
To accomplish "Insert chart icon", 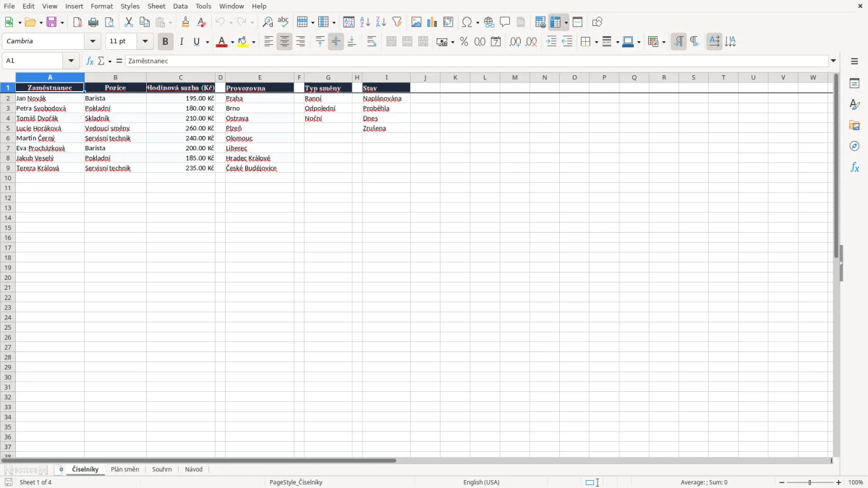I will pos(433,22).
